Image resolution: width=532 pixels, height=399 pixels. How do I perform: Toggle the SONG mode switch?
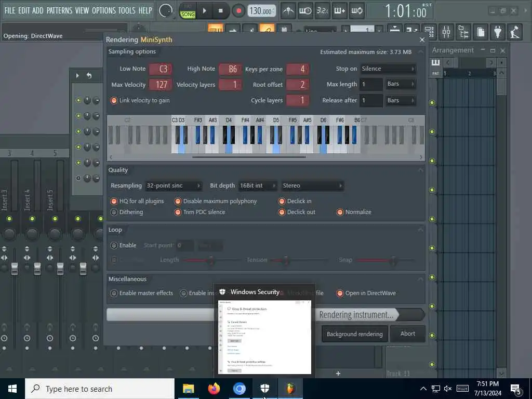point(188,14)
